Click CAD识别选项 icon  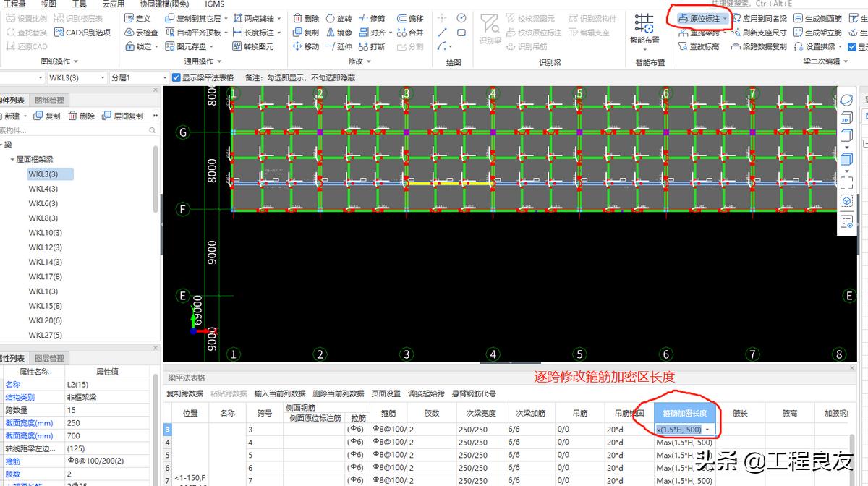pyautogui.click(x=59, y=33)
